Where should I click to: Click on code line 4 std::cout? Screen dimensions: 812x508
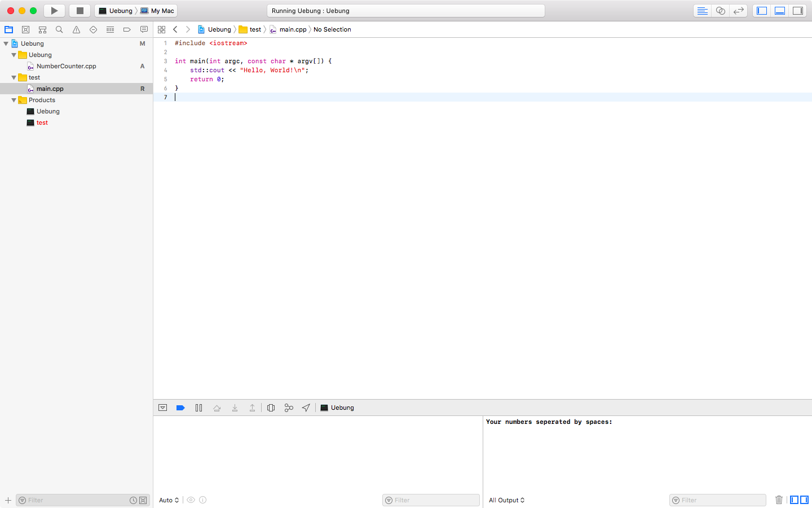point(207,70)
